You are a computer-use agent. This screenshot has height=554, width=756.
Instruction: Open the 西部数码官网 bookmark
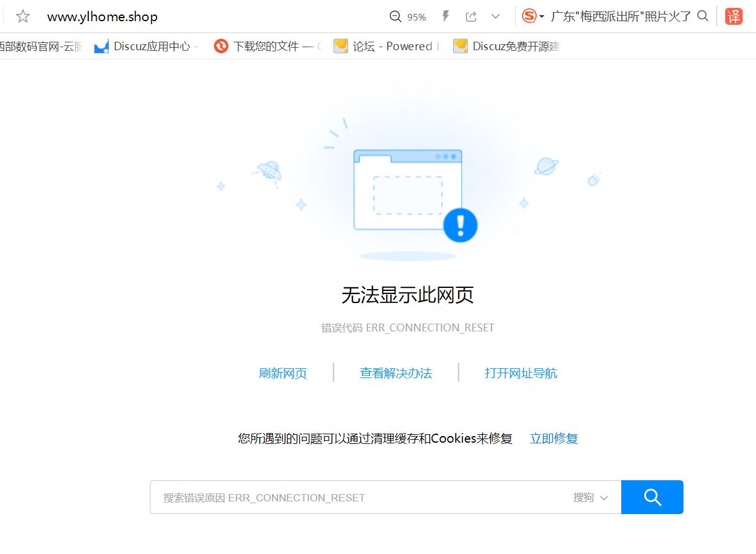click(40, 47)
